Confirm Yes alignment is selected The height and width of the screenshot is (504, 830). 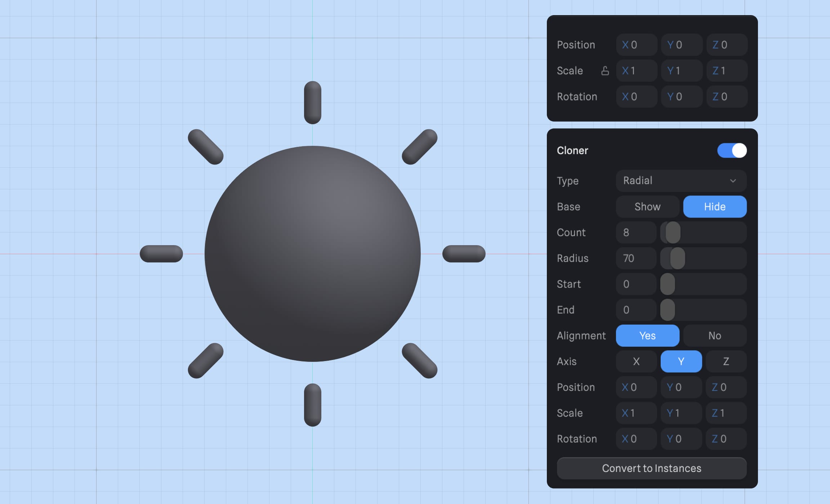(647, 336)
